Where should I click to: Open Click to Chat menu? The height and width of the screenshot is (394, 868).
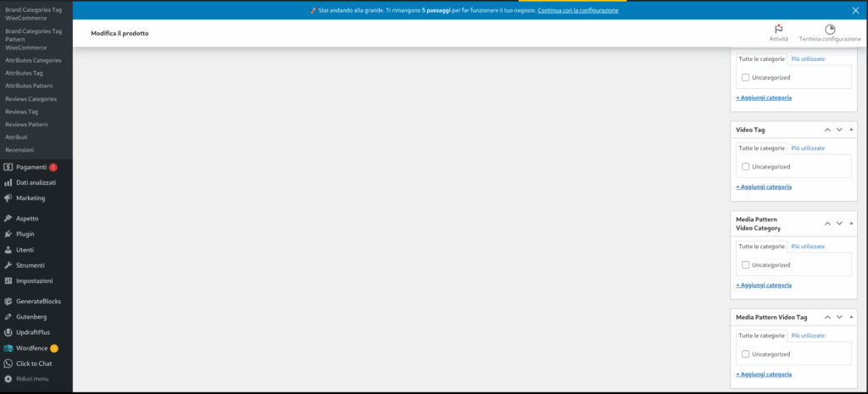(36, 363)
